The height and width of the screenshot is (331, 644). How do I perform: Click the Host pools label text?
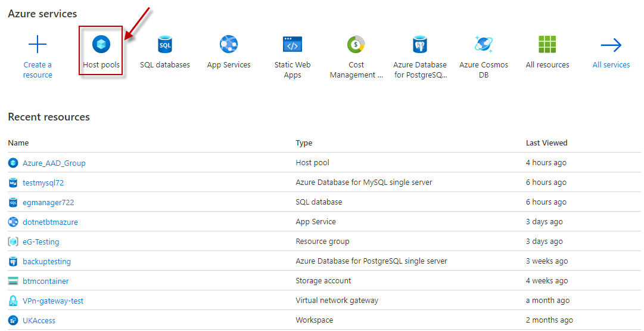(101, 64)
